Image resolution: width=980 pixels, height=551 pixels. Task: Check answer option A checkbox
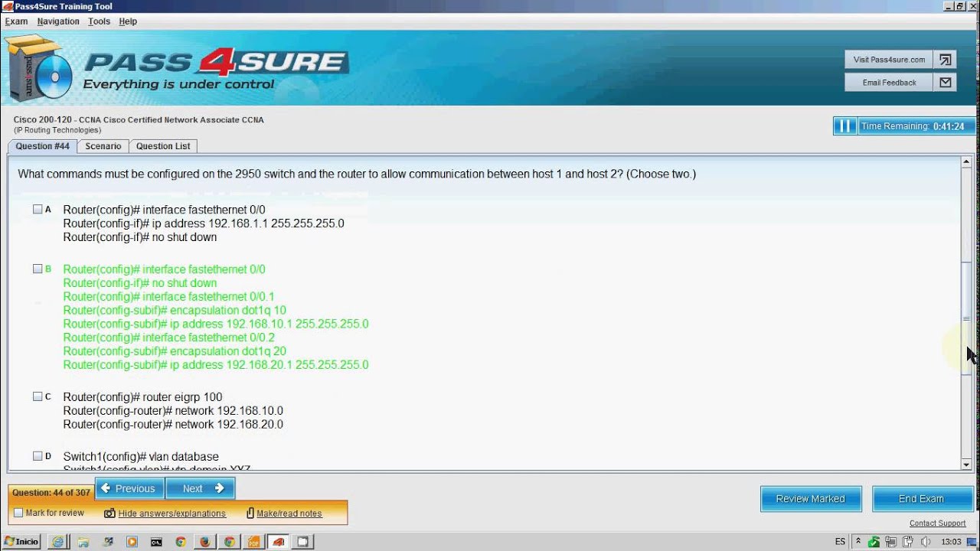38,209
